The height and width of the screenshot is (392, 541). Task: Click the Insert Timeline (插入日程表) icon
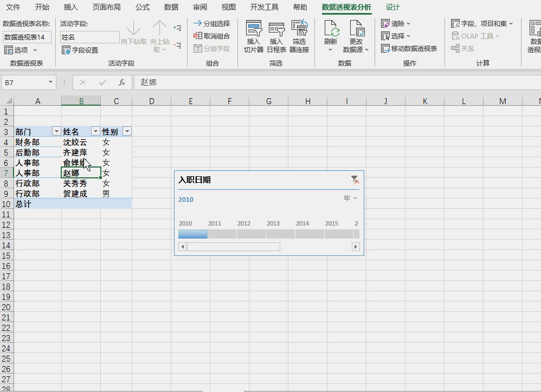[276, 28]
